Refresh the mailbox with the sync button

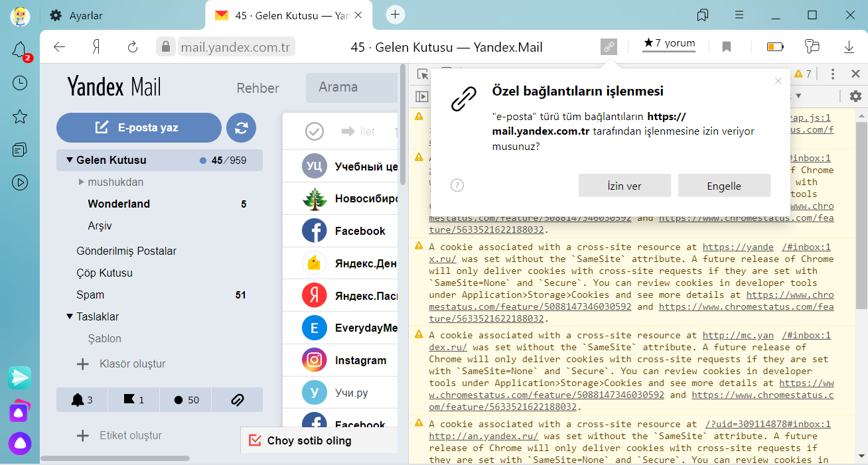click(242, 127)
